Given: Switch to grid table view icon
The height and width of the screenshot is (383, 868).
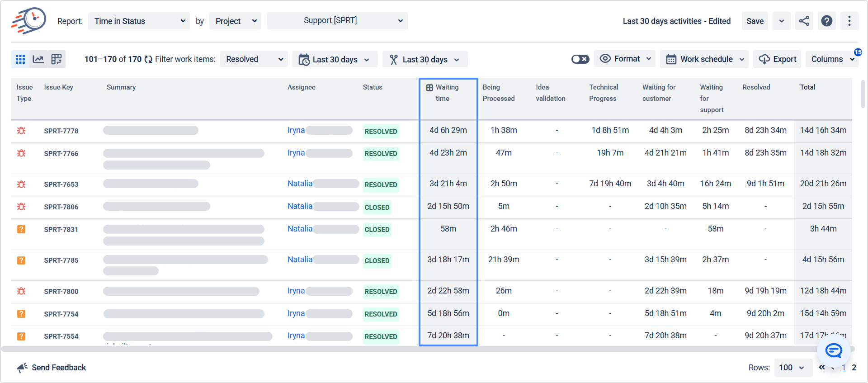Looking at the screenshot, I should click(20, 59).
